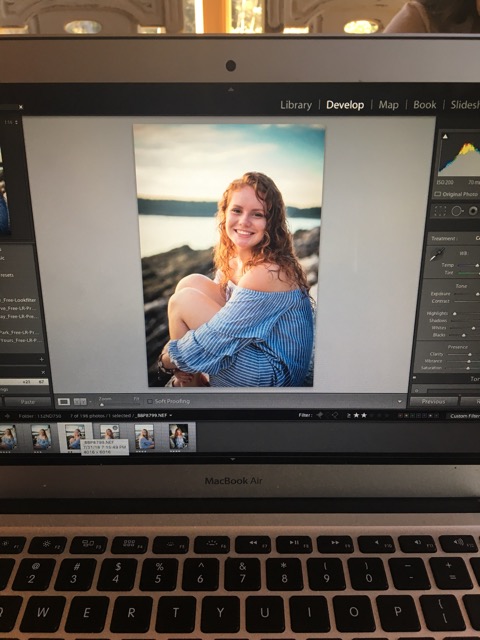Adjust the Tint slider track
This screenshot has width=480, height=640.
[x=469, y=273]
